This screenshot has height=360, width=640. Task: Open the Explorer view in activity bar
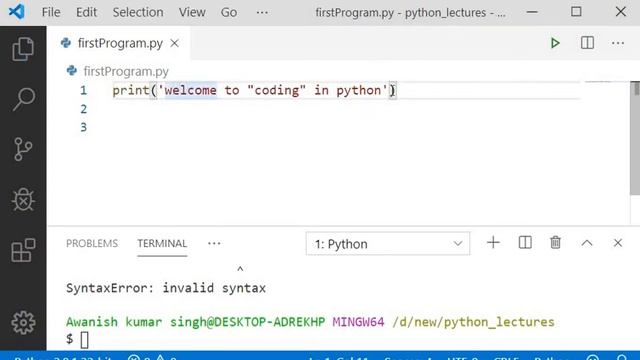click(23, 49)
